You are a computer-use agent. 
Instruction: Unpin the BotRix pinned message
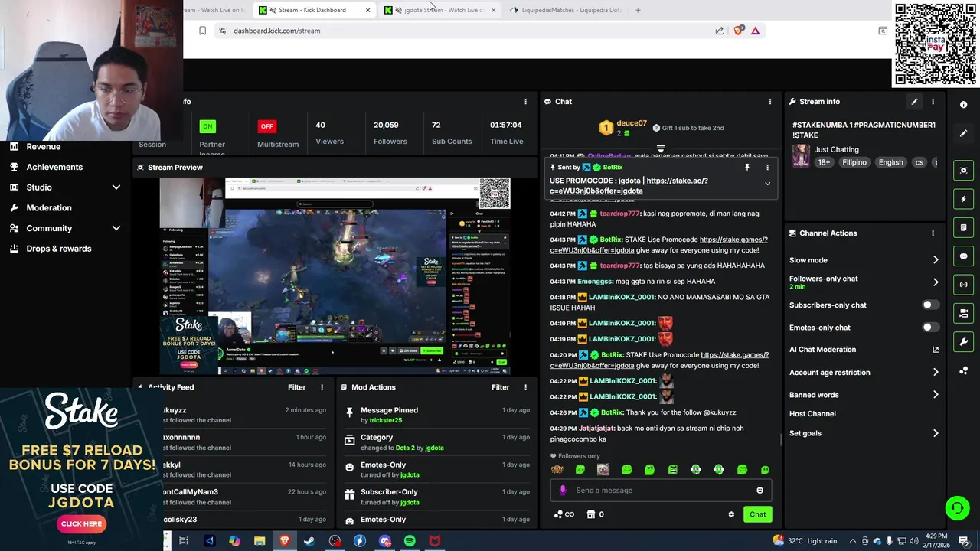(x=747, y=168)
